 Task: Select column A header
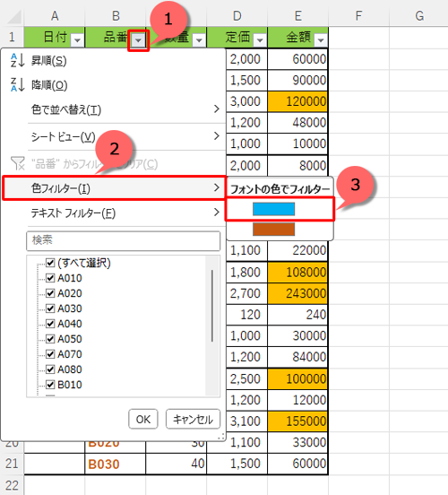click(55, 16)
